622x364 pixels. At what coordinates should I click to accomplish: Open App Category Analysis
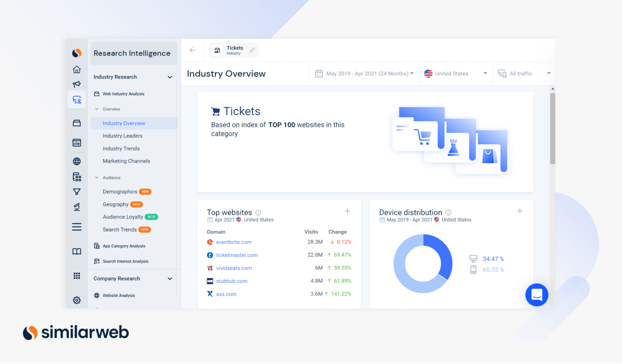[x=124, y=246]
